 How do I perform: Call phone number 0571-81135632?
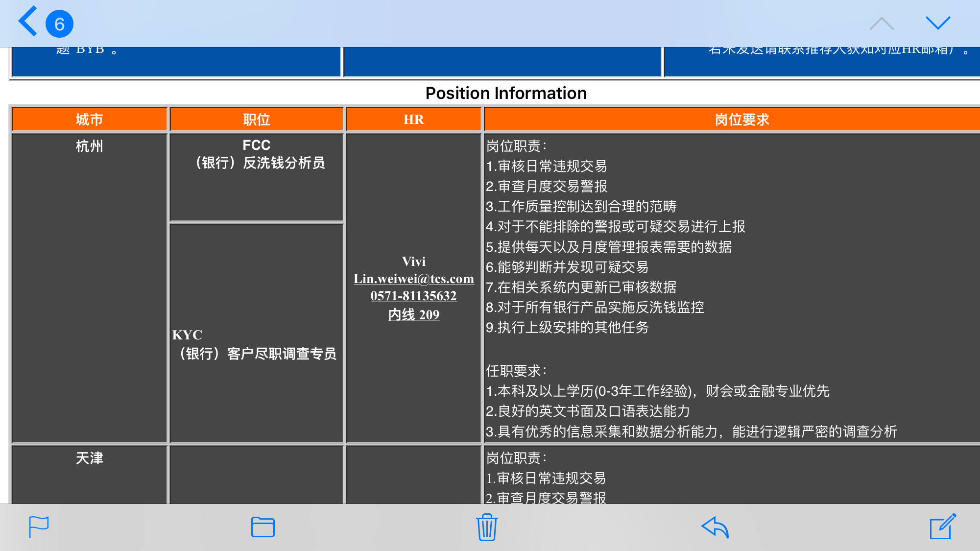(x=414, y=296)
